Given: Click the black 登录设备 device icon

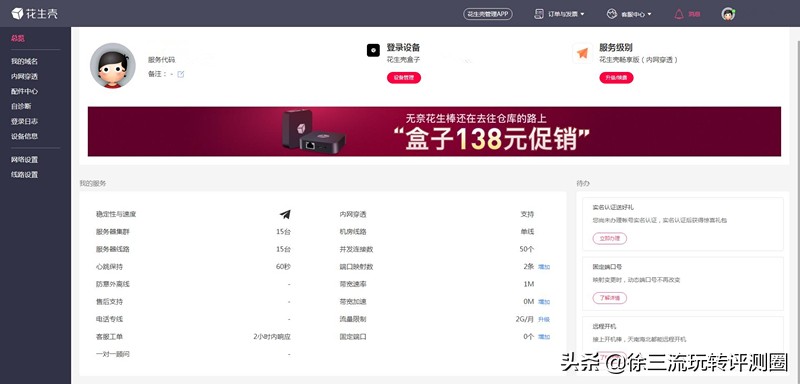Looking at the screenshot, I should coord(373,50).
